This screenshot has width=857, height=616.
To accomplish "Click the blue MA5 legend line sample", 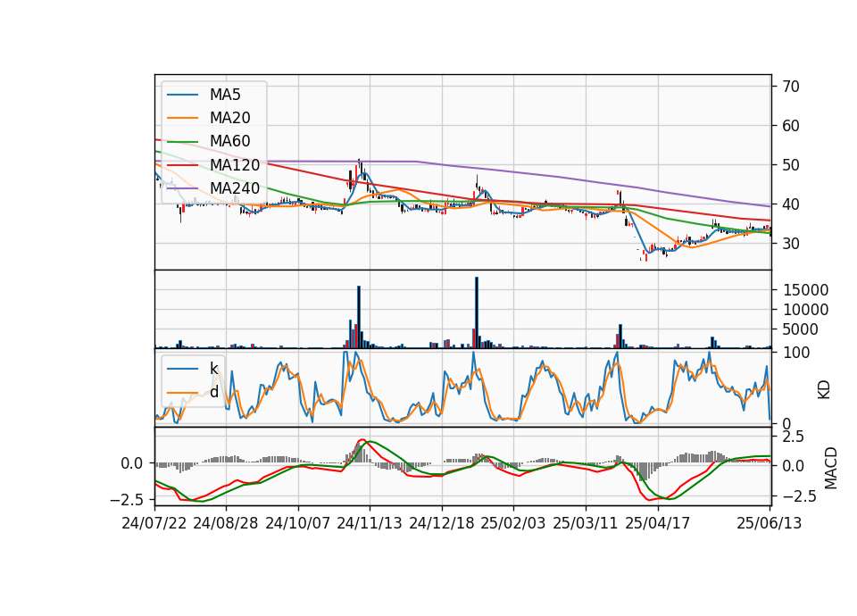I will pos(182,96).
